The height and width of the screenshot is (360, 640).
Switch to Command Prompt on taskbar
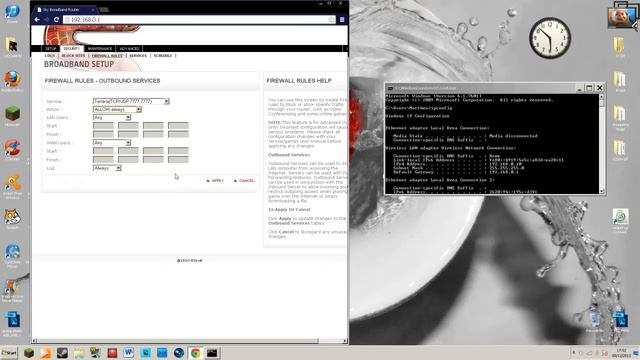(212, 353)
